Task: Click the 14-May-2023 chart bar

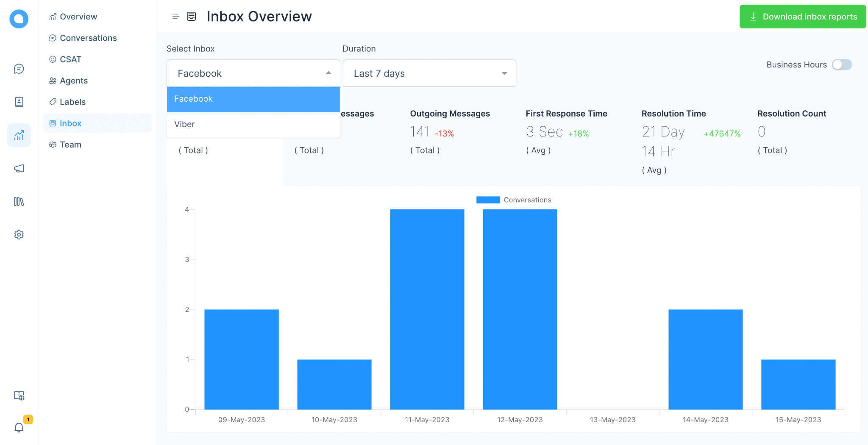Action: pyautogui.click(x=706, y=359)
